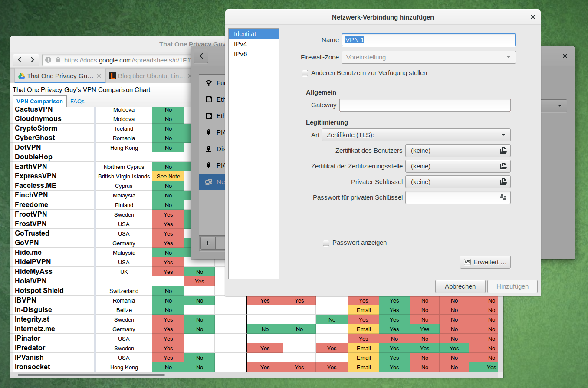
Task: Expand the Art authentication type dropdown
Action: 416,135
